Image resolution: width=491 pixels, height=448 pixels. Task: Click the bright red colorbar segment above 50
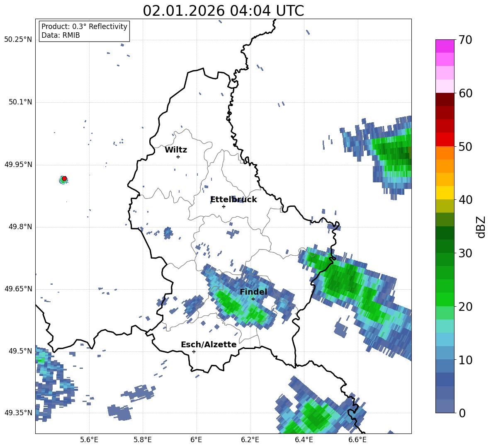pyautogui.click(x=445, y=140)
